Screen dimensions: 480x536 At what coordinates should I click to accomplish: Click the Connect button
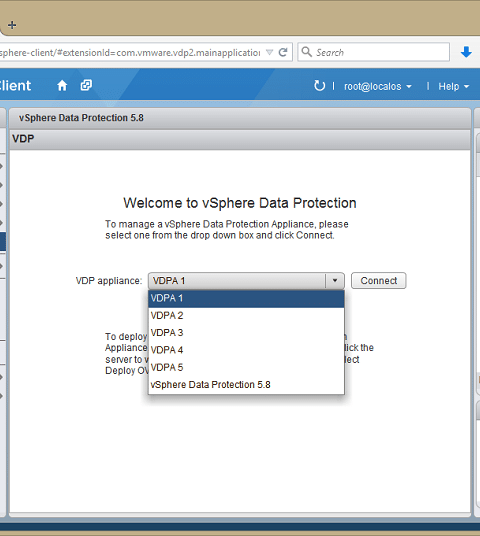378,281
